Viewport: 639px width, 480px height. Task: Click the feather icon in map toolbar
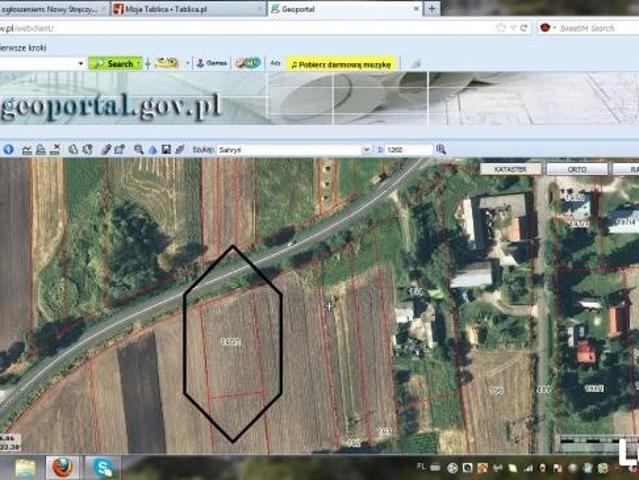180,150
